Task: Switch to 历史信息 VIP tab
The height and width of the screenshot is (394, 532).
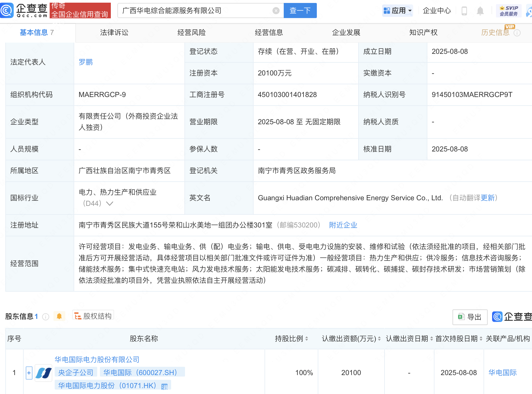Action: [495, 33]
